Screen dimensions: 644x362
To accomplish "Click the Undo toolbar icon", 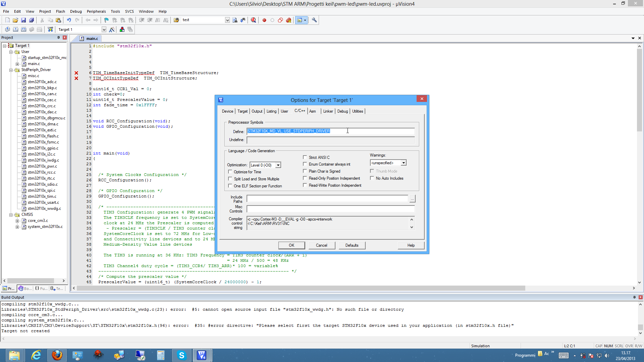I will 69,20.
